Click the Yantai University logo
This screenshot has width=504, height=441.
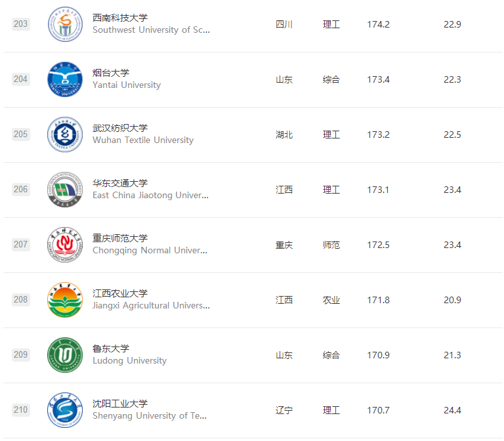point(65,79)
